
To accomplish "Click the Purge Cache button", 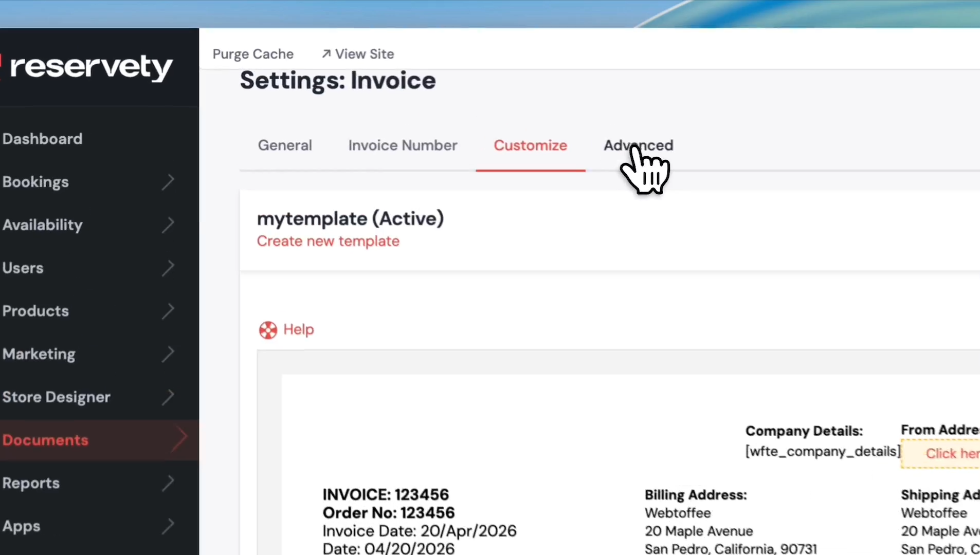I will coord(253,54).
